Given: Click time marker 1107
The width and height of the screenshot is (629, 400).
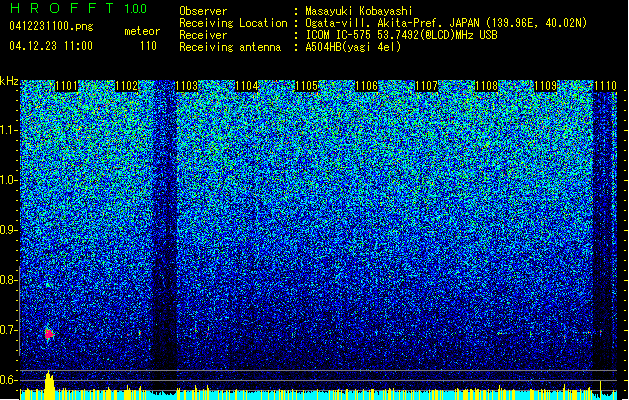Looking at the screenshot, I should 426,86.
